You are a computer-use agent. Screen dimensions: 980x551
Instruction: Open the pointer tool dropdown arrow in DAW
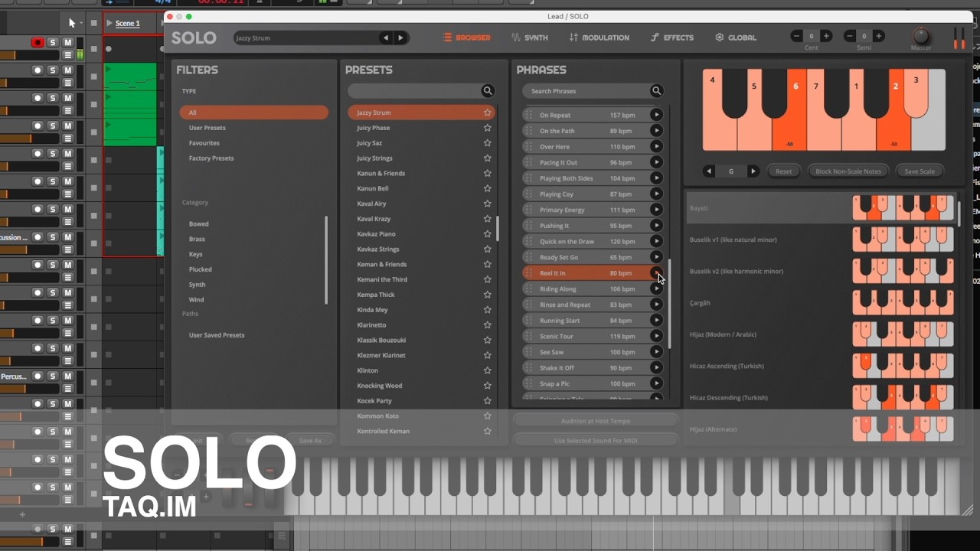tap(81, 24)
